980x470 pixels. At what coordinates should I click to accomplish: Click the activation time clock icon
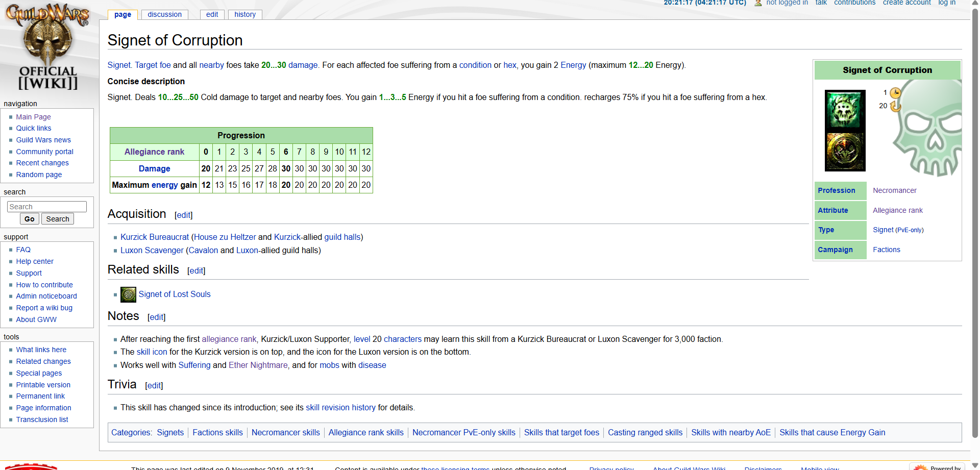(x=895, y=93)
